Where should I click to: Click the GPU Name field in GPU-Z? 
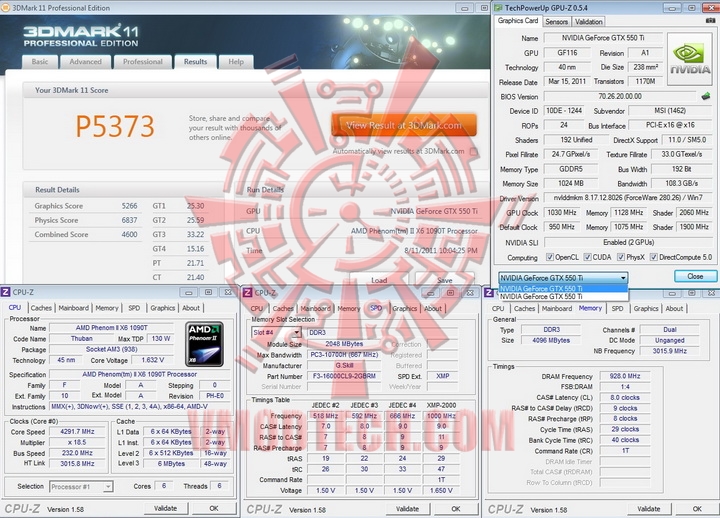tap(603, 38)
